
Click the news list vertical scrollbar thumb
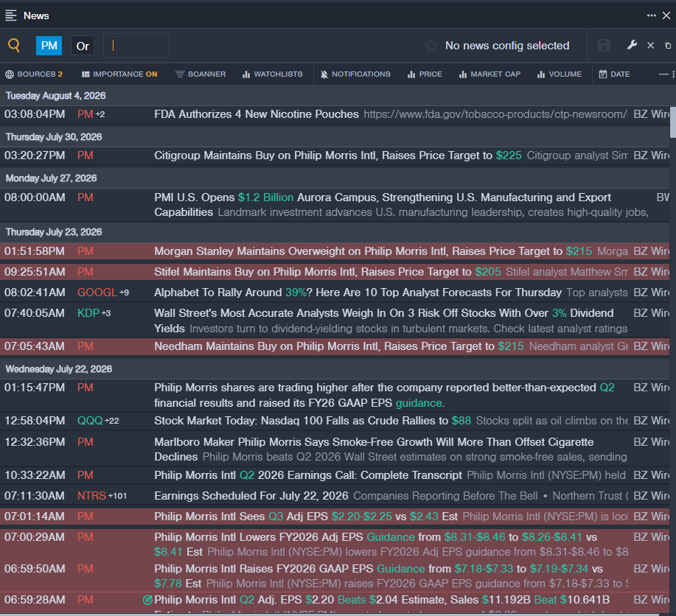pos(672,122)
